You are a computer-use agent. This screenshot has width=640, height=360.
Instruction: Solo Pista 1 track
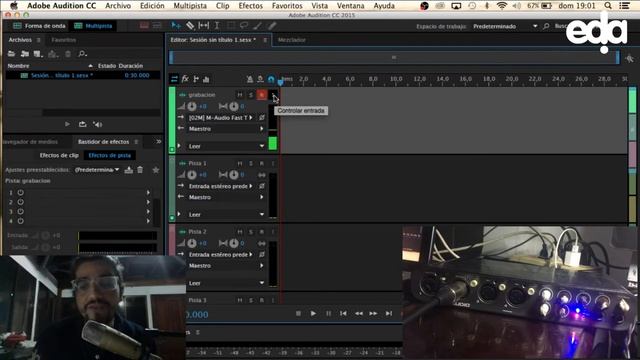pos(251,163)
